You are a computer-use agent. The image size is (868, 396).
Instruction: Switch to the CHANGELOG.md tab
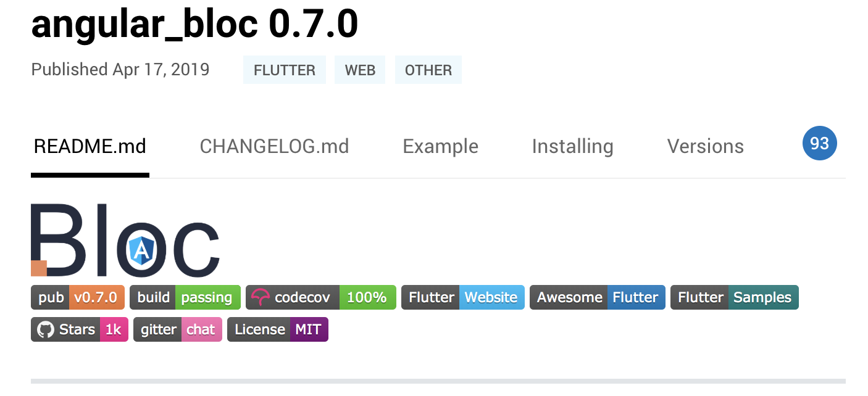tap(274, 146)
